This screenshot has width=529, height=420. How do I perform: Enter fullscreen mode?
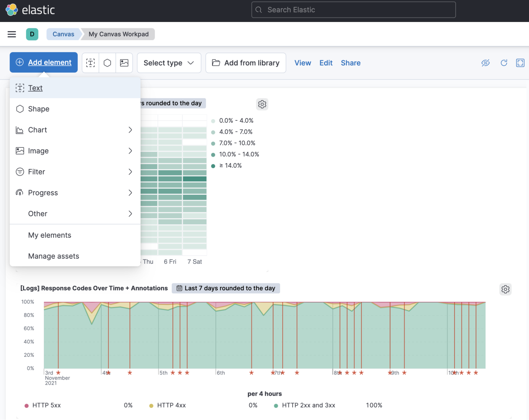pyautogui.click(x=520, y=63)
